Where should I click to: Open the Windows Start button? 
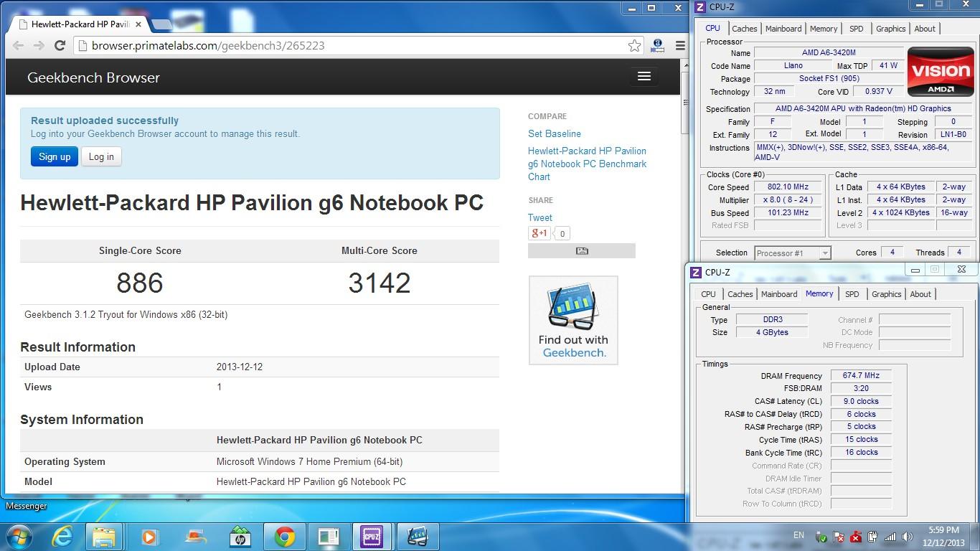[19, 537]
